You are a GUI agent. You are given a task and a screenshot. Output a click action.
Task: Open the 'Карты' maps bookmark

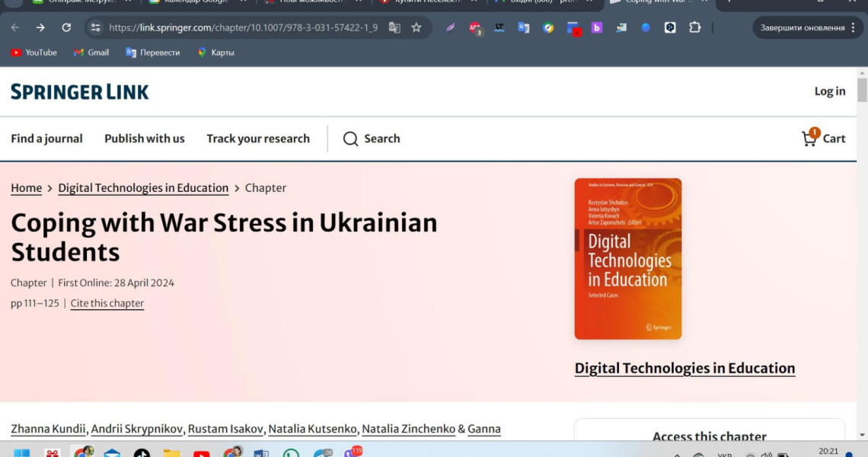click(216, 53)
